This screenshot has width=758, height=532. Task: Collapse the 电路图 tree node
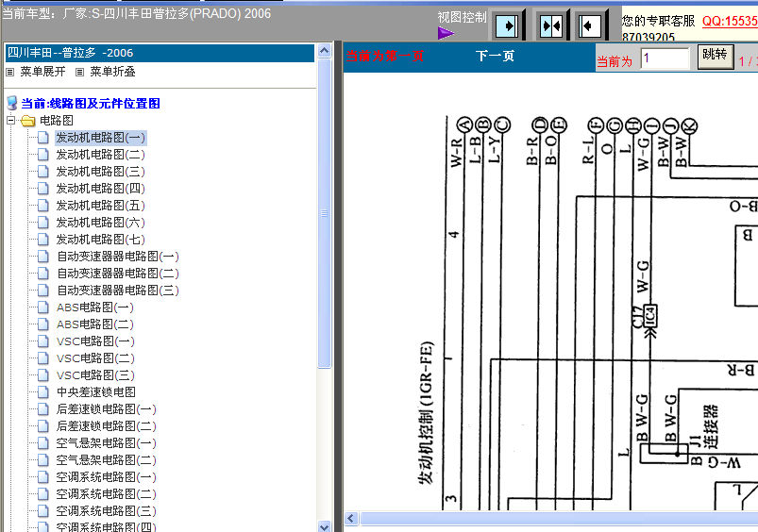11,121
